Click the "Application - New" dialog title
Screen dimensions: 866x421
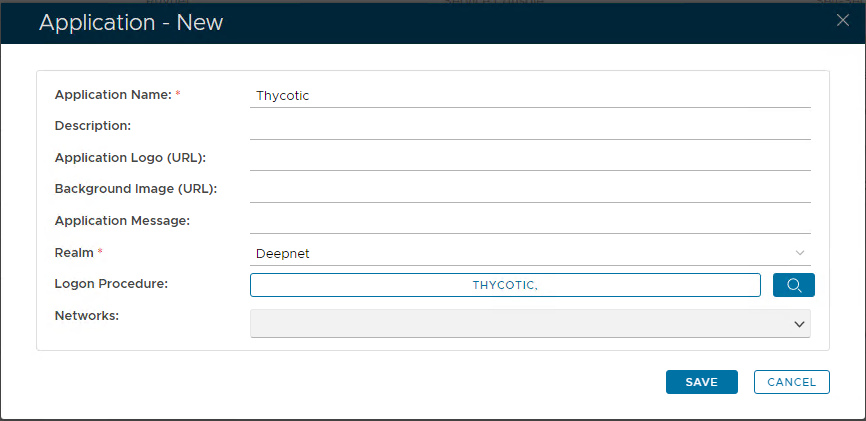131,22
